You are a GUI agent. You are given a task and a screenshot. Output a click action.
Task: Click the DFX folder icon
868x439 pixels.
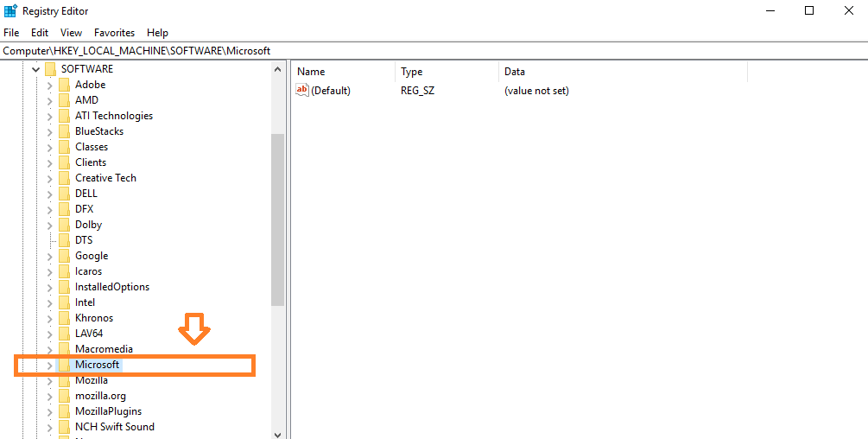pyautogui.click(x=64, y=209)
